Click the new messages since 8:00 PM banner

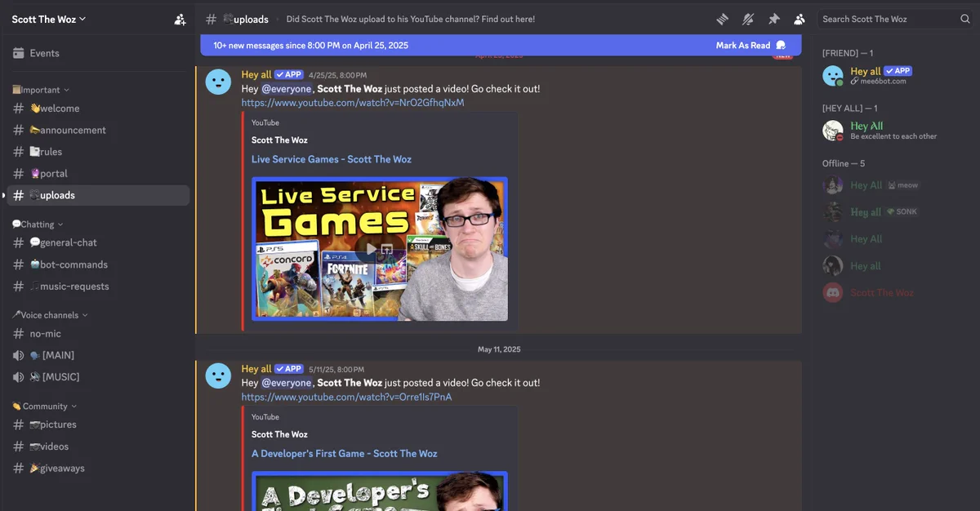310,46
